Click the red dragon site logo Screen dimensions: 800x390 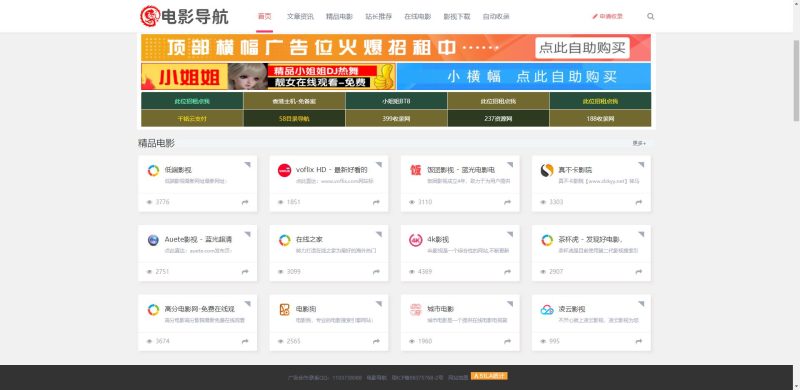(150, 16)
